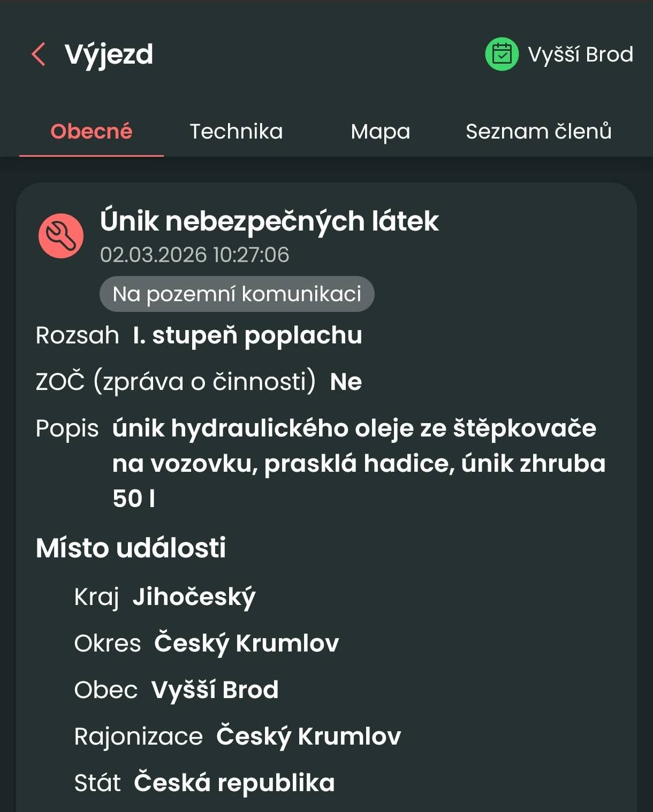Select the Obecné tab
The height and width of the screenshot is (812, 653).
click(92, 132)
